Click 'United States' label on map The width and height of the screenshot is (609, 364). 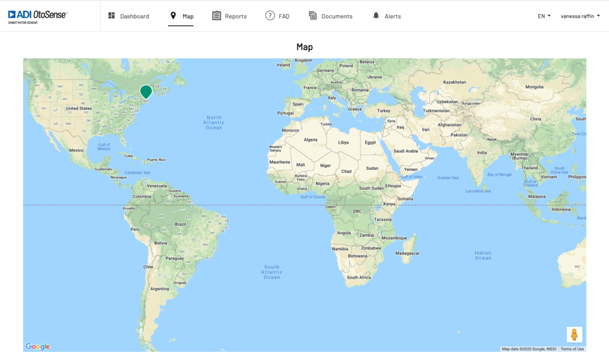79,108
